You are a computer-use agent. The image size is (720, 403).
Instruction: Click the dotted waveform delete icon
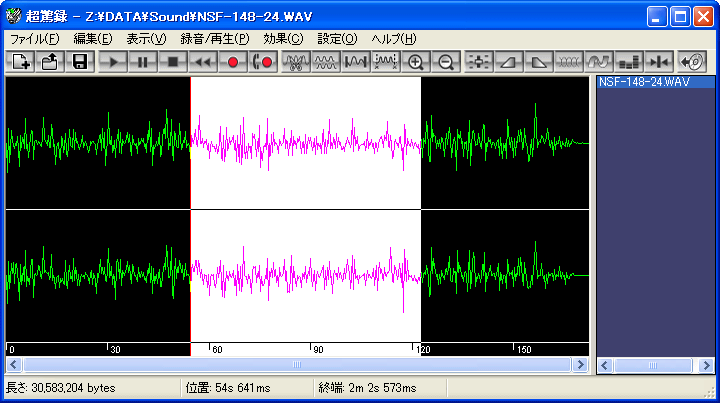tap(385, 62)
